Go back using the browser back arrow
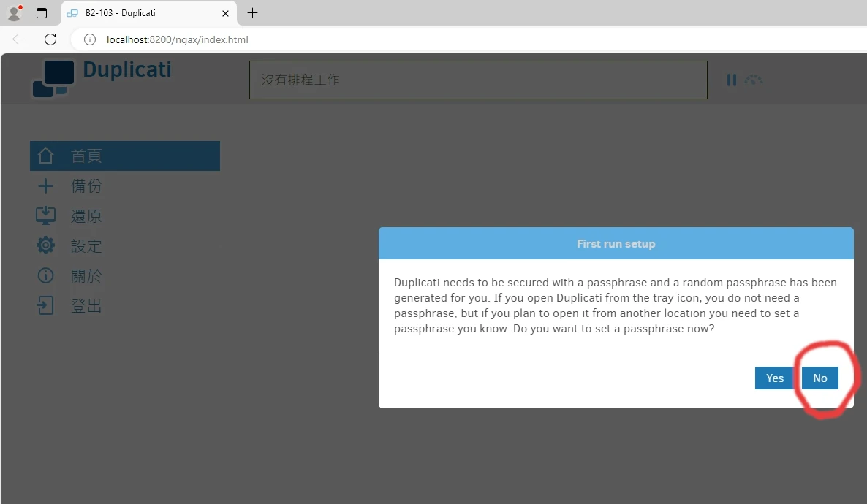 18,39
